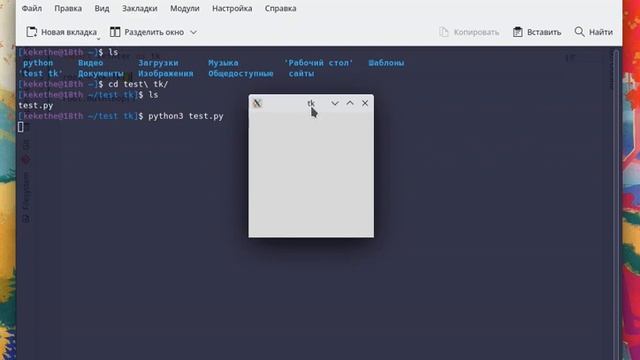Click the Новая вкладка tab icon
Viewport: 640px width, 360px height.
click(32, 32)
